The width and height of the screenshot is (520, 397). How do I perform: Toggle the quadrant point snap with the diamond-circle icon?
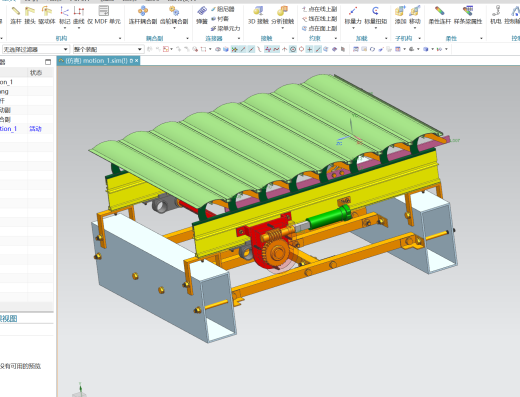click(301, 49)
